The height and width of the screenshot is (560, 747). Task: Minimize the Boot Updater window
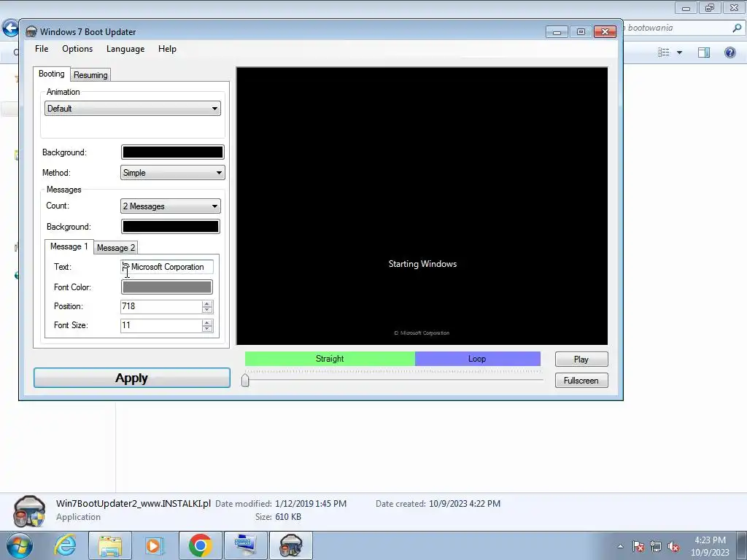(557, 32)
